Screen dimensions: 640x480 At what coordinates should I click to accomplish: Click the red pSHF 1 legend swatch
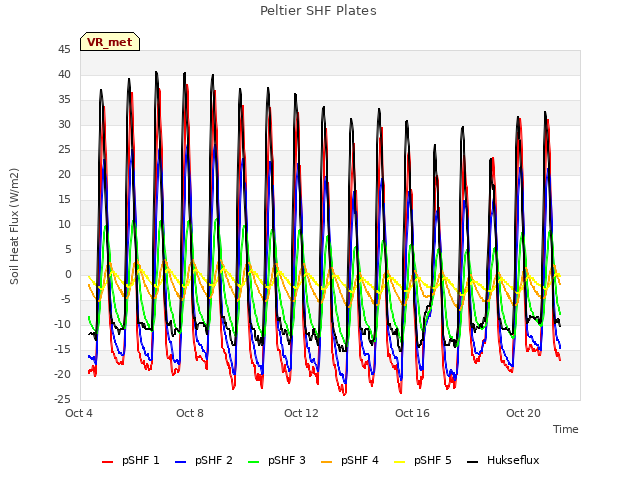tap(107, 462)
